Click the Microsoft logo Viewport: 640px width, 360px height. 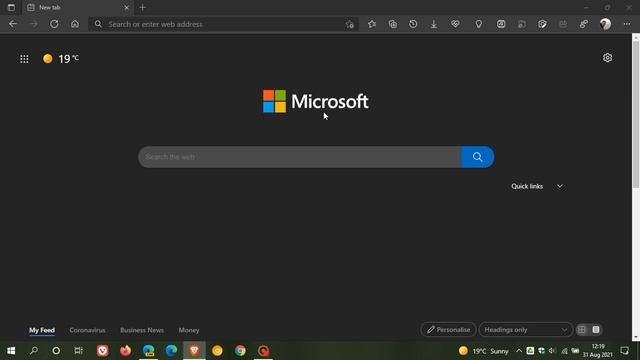(x=316, y=101)
